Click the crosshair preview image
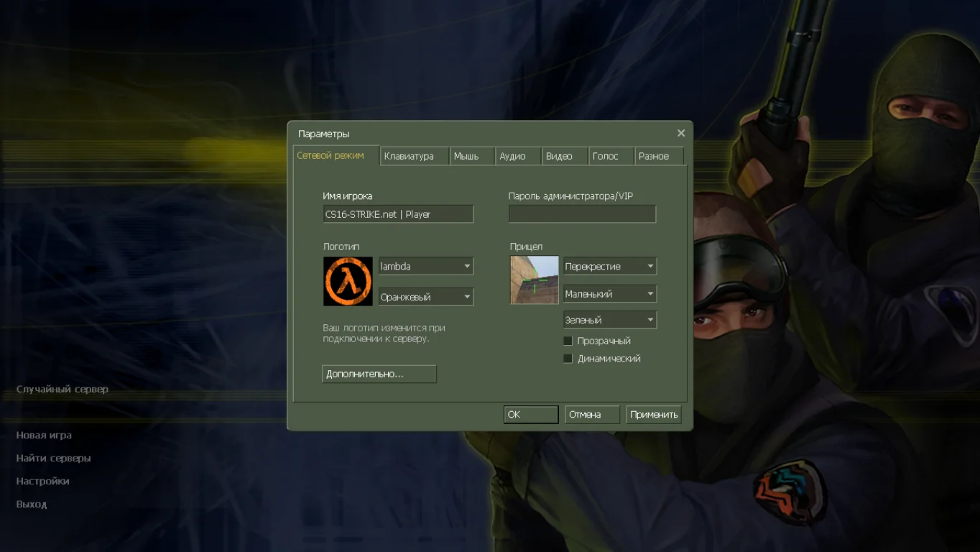Screen dimensions: 980x552 point(534,280)
